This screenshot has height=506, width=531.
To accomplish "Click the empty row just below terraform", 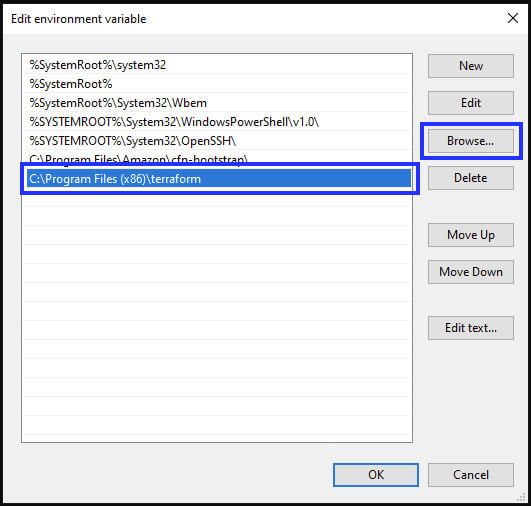I will tap(217, 197).
